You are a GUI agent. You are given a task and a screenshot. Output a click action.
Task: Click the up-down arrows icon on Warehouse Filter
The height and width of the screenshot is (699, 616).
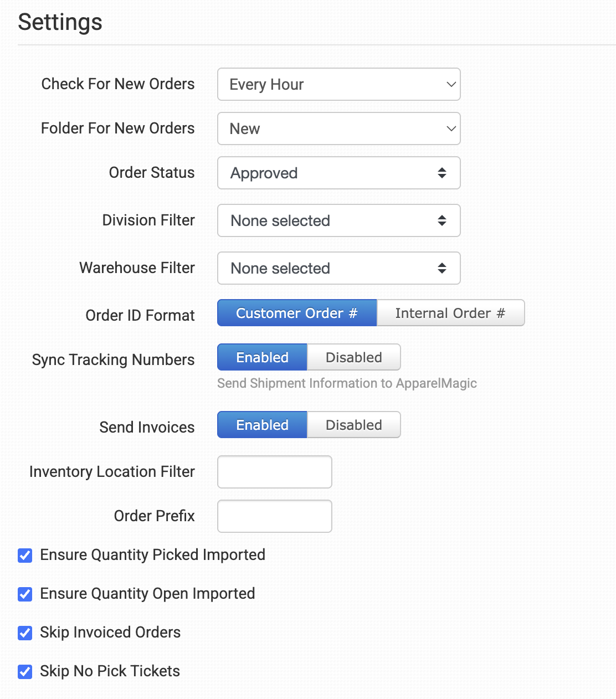pyautogui.click(x=442, y=268)
